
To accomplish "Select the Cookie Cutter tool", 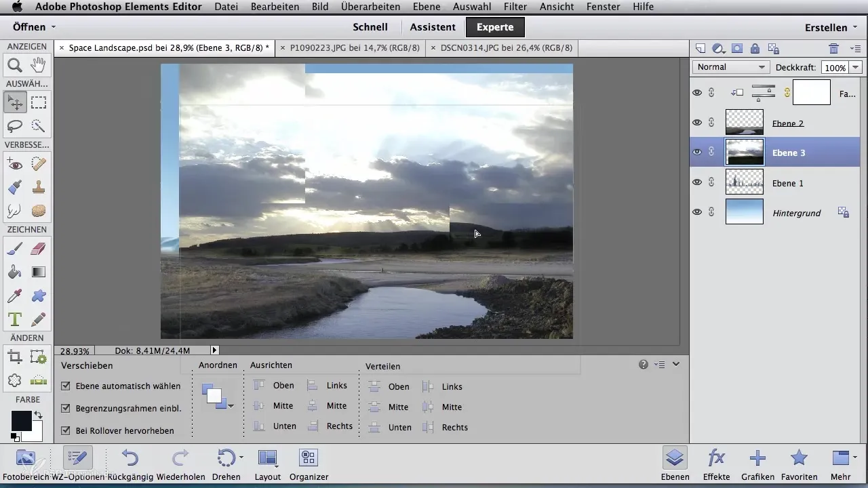I will pos(15,380).
